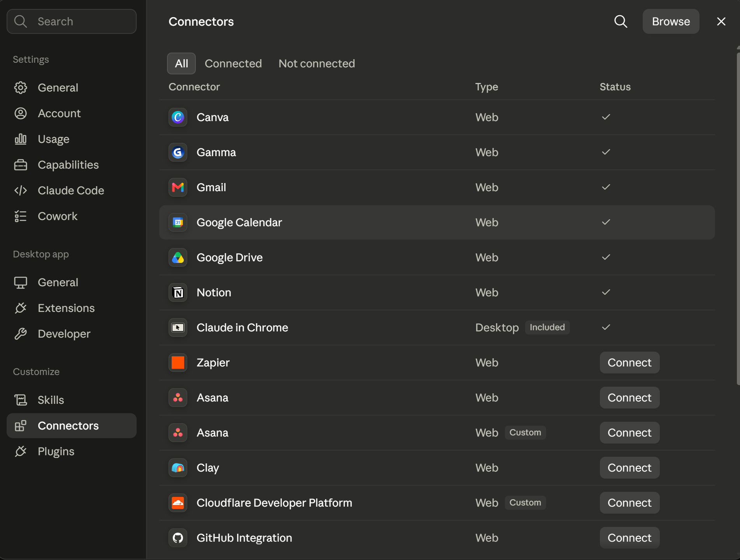Click the Notion logo icon

click(178, 292)
